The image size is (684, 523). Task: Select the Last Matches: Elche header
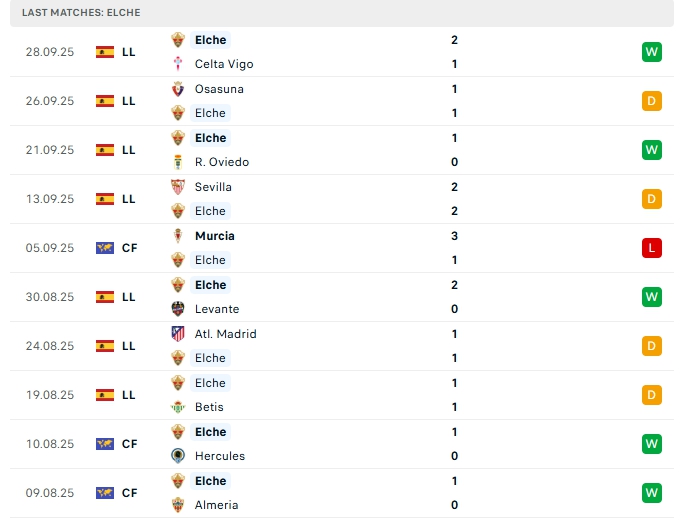(81, 13)
